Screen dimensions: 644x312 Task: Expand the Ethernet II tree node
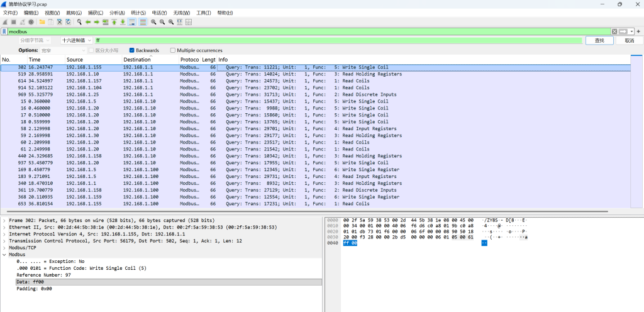[4, 227]
